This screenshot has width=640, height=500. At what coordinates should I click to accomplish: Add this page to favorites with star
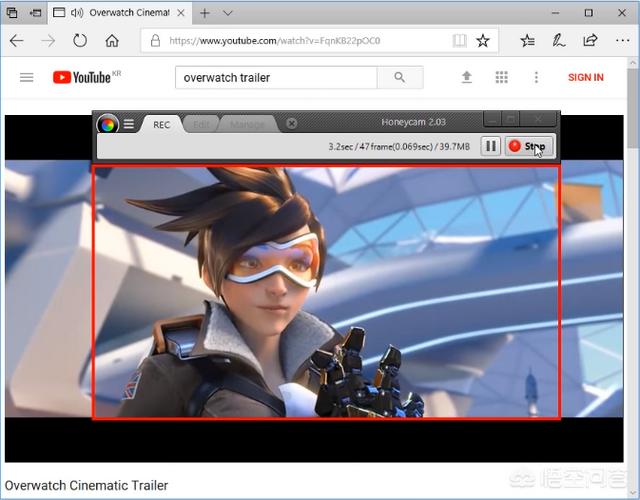(x=483, y=41)
